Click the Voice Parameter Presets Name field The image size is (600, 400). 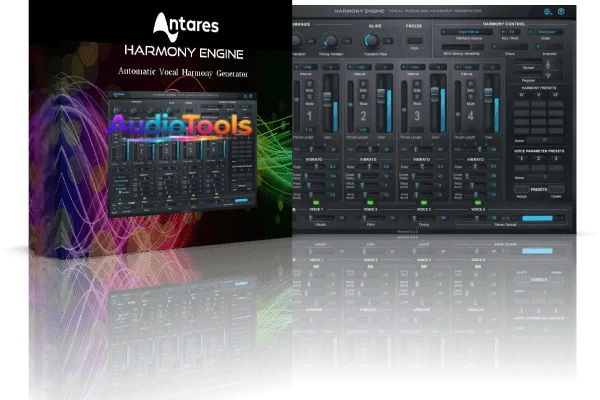(544, 178)
